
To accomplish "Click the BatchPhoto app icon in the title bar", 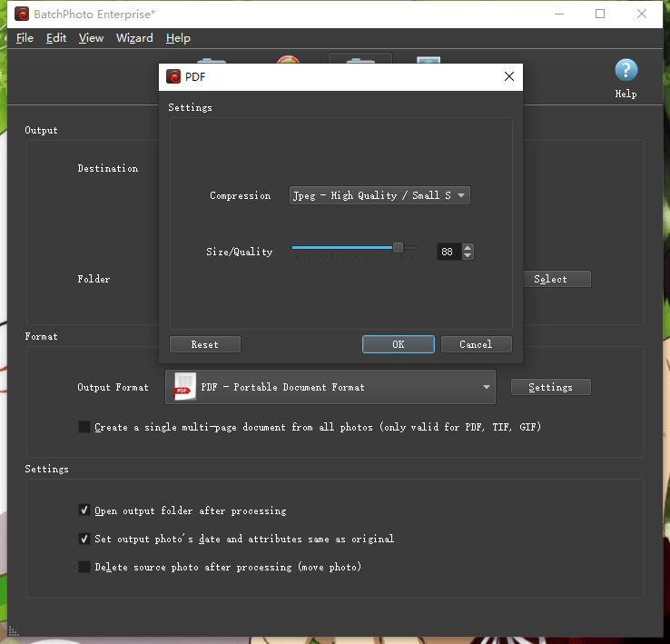I will [22, 14].
